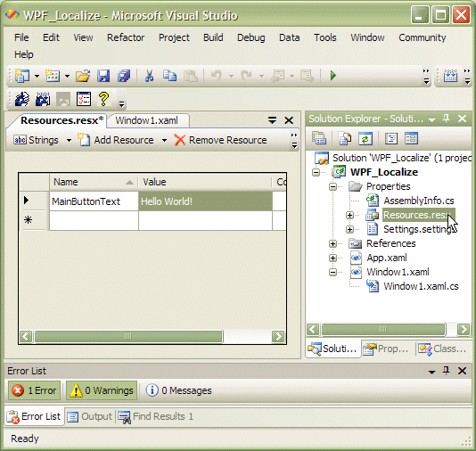The image size is (476, 451).
Task: Select Window1.xaml.cs in Solution Explorer
Action: click(421, 286)
